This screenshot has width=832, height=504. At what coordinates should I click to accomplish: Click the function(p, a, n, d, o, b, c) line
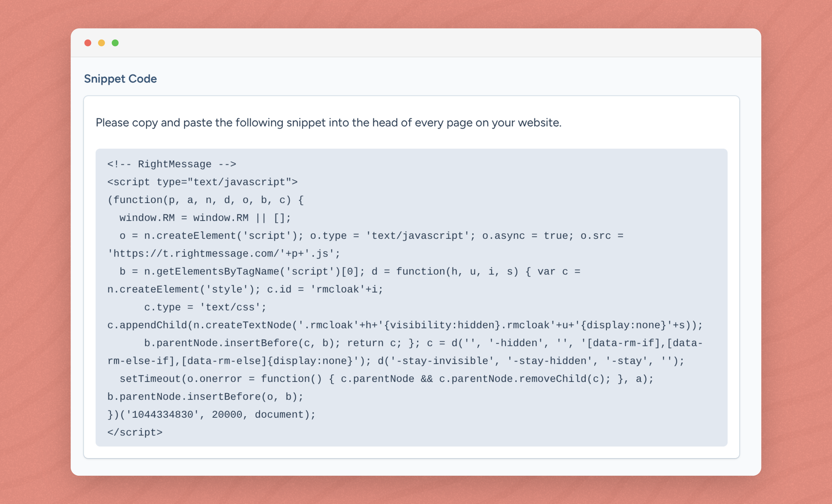click(x=205, y=200)
